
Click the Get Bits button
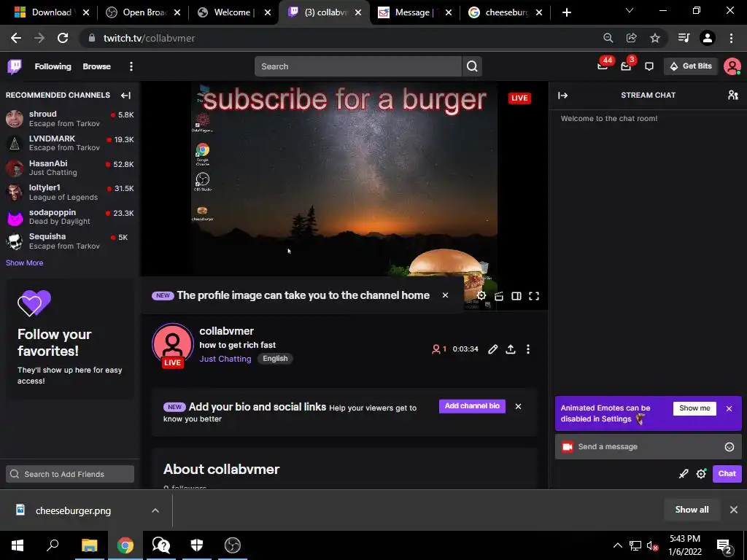[x=691, y=66]
